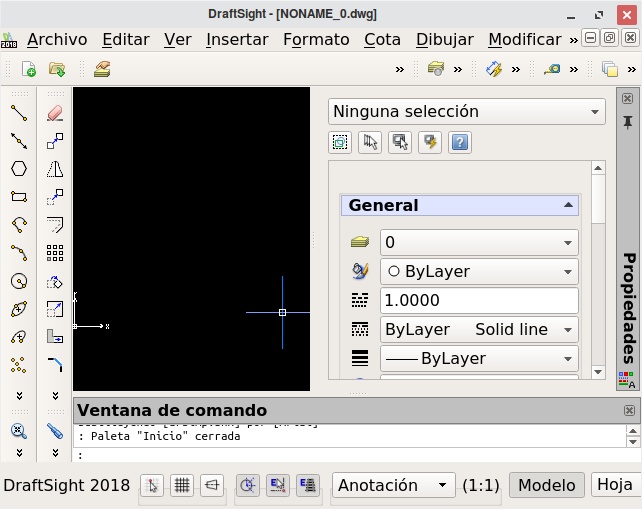The width and height of the screenshot is (642, 509).
Task: Collapse the General section
Action: [568, 205]
